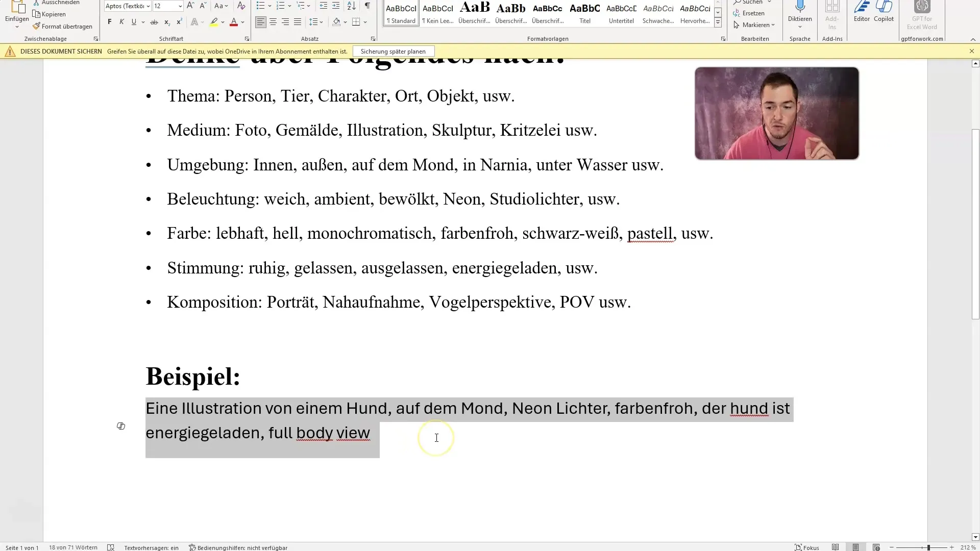Select the Titel style in Formatvorlagen
Screen dimensions: 980x551
click(585, 13)
